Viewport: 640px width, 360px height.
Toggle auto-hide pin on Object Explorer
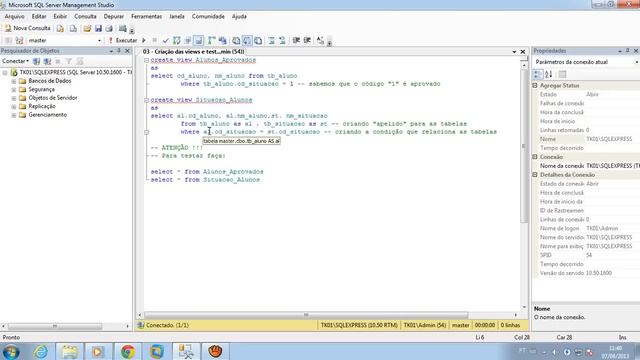pos(119,51)
